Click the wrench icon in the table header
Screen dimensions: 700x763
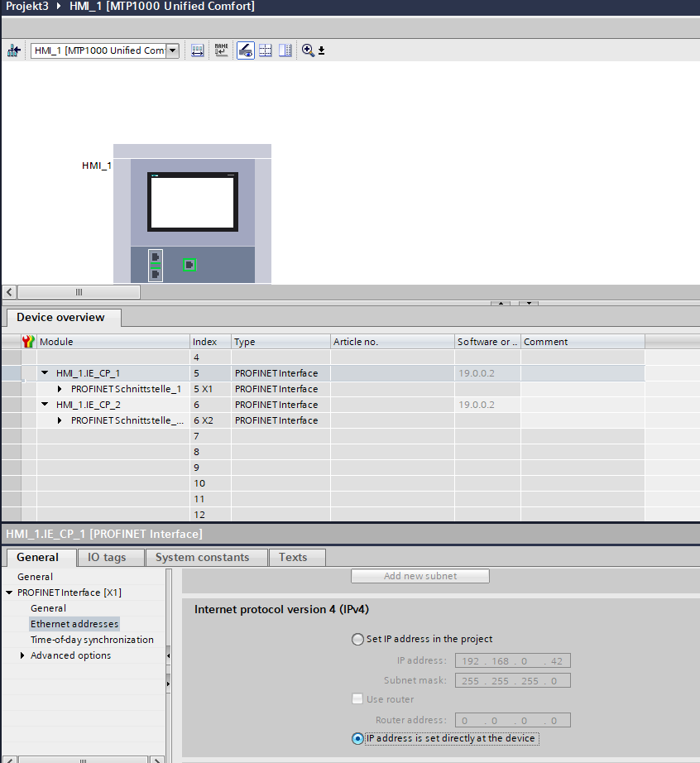coord(28,342)
